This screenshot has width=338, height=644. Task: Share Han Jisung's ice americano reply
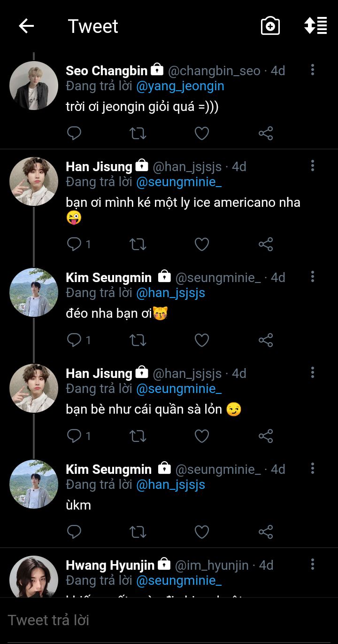266,244
